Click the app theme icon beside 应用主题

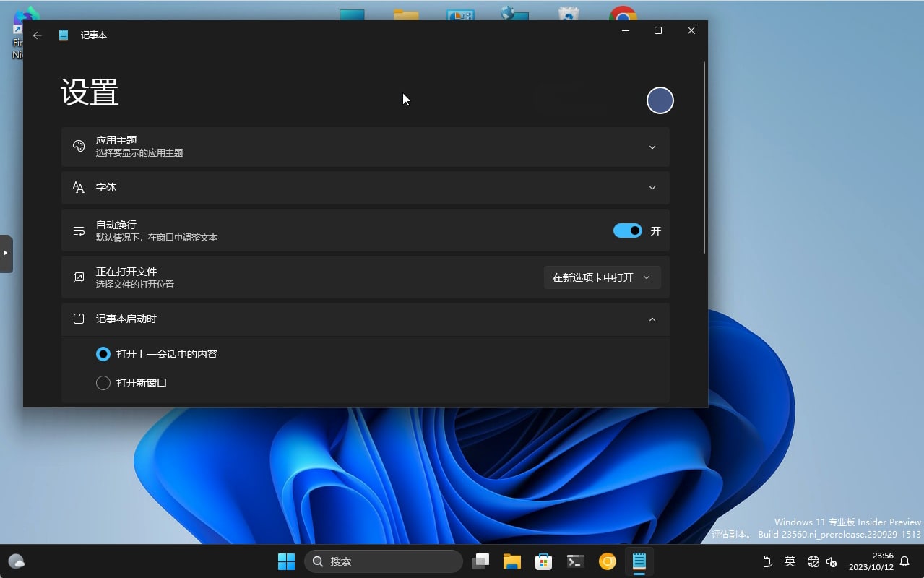click(79, 146)
